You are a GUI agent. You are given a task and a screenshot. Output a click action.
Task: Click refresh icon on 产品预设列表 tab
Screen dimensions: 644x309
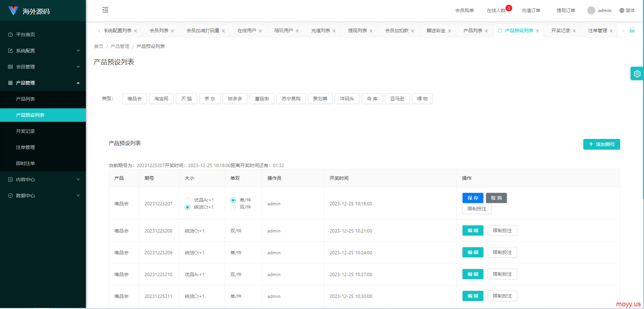click(x=500, y=31)
